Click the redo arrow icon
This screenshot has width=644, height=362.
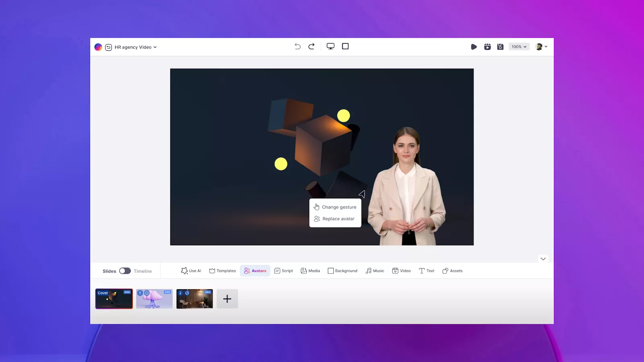click(x=312, y=47)
